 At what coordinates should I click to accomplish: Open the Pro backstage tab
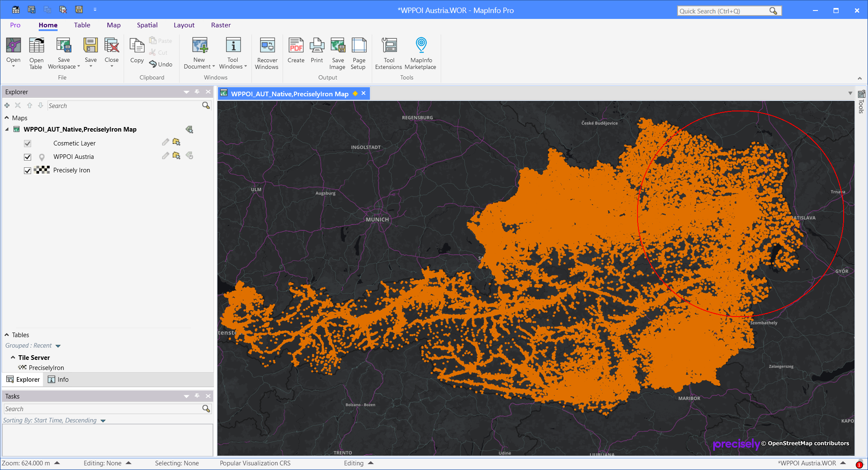tap(15, 25)
